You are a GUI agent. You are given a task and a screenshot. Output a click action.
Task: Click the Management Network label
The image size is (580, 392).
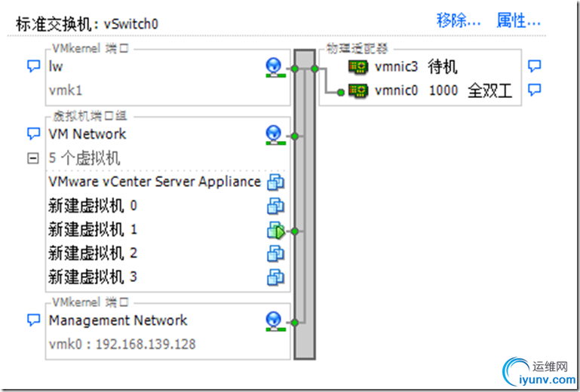pos(118,320)
